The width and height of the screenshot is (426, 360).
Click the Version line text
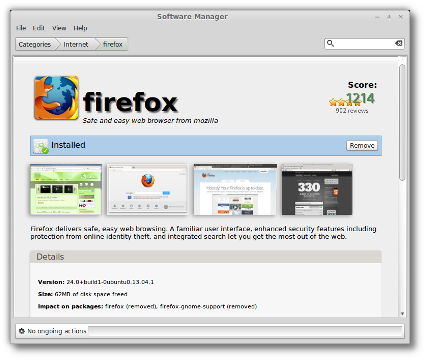click(x=96, y=282)
